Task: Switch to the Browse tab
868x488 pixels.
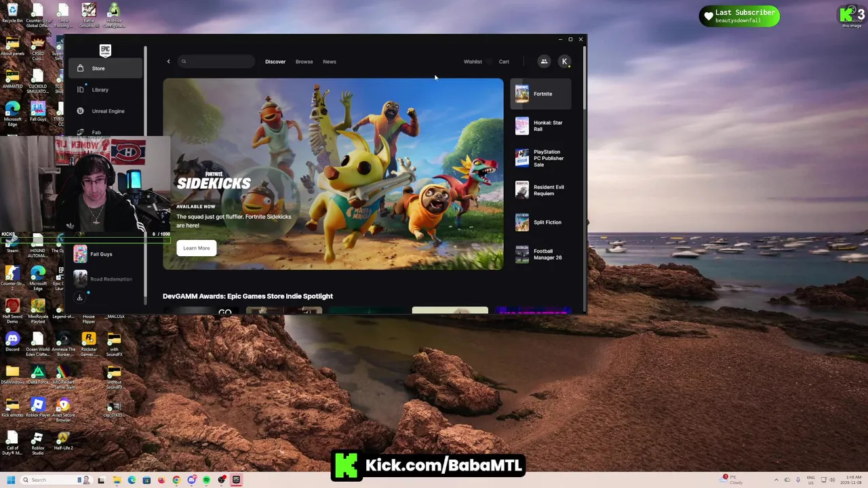Action: pyautogui.click(x=304, y=62)
